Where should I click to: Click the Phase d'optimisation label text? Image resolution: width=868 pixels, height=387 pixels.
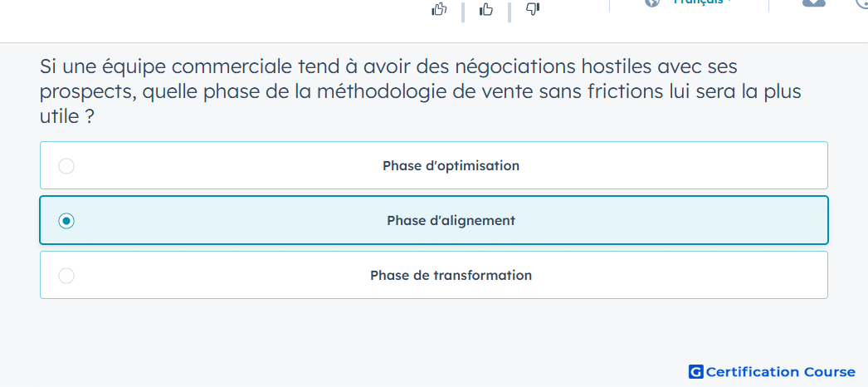click(x=451, y=165)
